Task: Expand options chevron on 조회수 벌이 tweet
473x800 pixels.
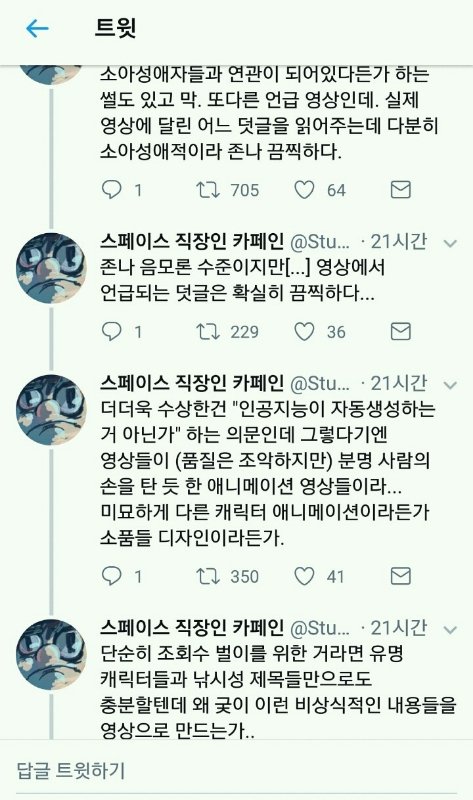Action: [450, 630]
